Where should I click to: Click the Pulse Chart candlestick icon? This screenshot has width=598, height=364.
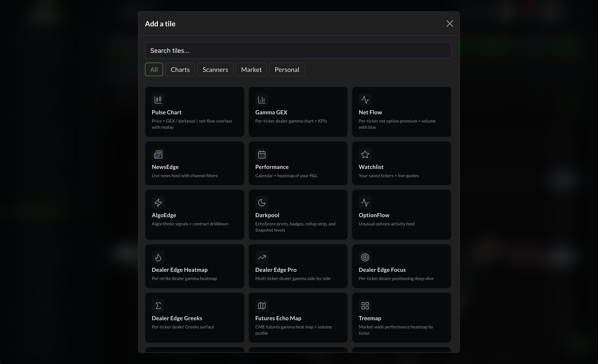pyautogui.click(x=158, y=100)
